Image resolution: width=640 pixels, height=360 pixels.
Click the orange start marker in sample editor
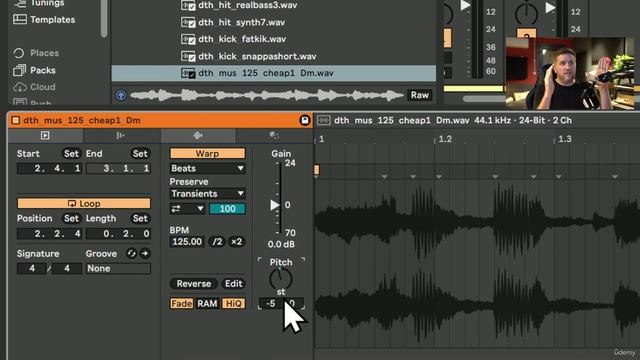[316, 170]
